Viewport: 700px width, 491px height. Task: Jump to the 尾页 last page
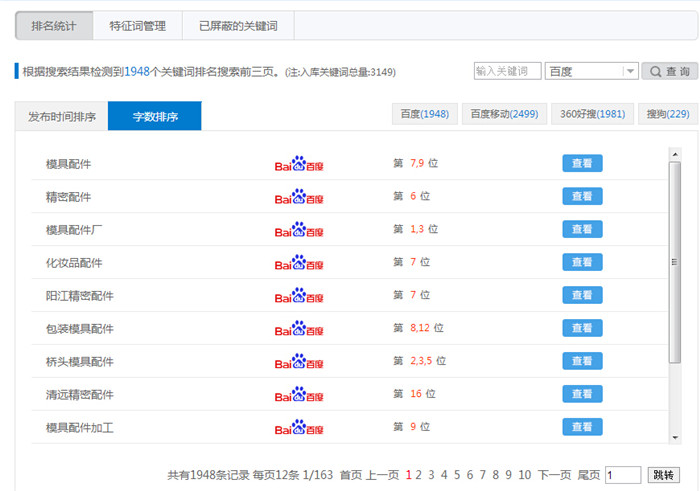coord(589,475)
